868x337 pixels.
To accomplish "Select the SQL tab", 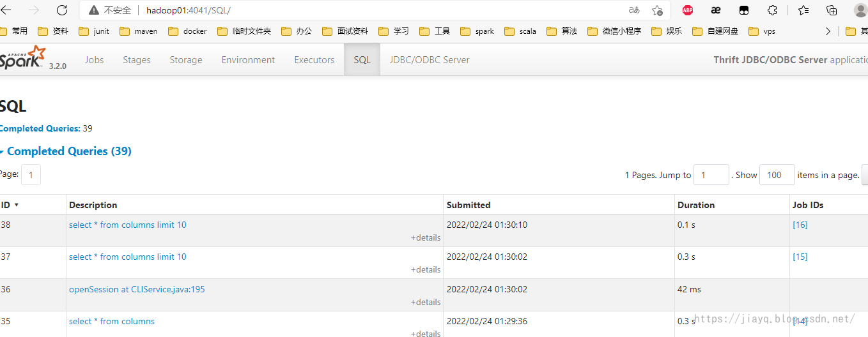I will (x=362, y=60).
